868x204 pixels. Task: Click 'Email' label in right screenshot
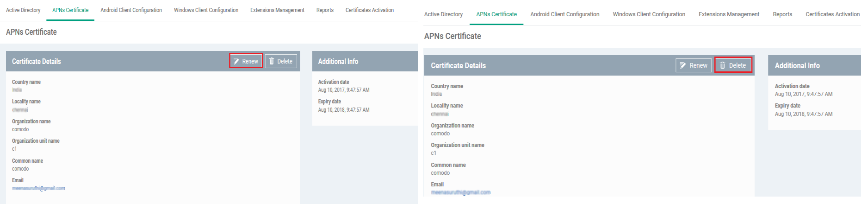click(437, 185)
